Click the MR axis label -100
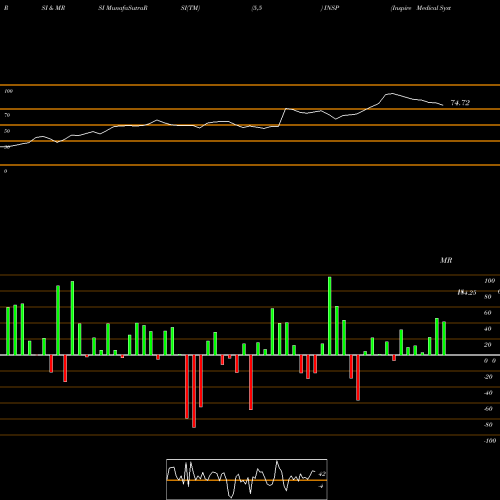Viewport: 500px width, 500px height. [490, 441]
